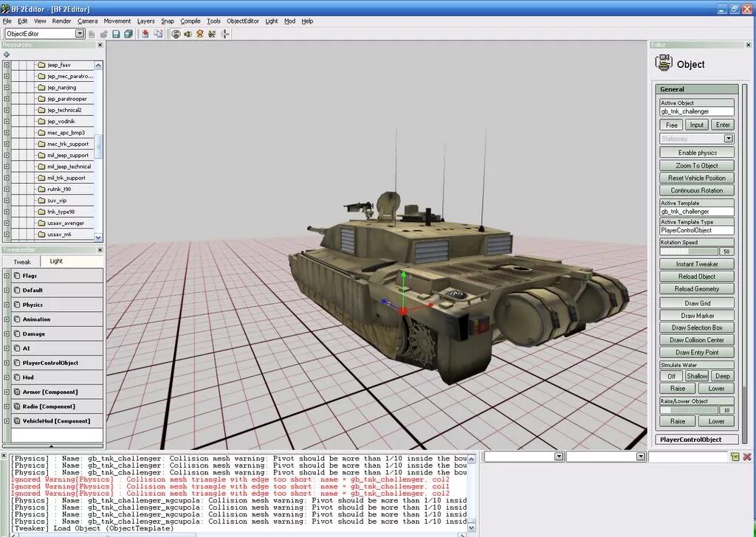Open the first bottom bar dropdown
This screenshot has width=756, height=537.
[x=559, y=456]
